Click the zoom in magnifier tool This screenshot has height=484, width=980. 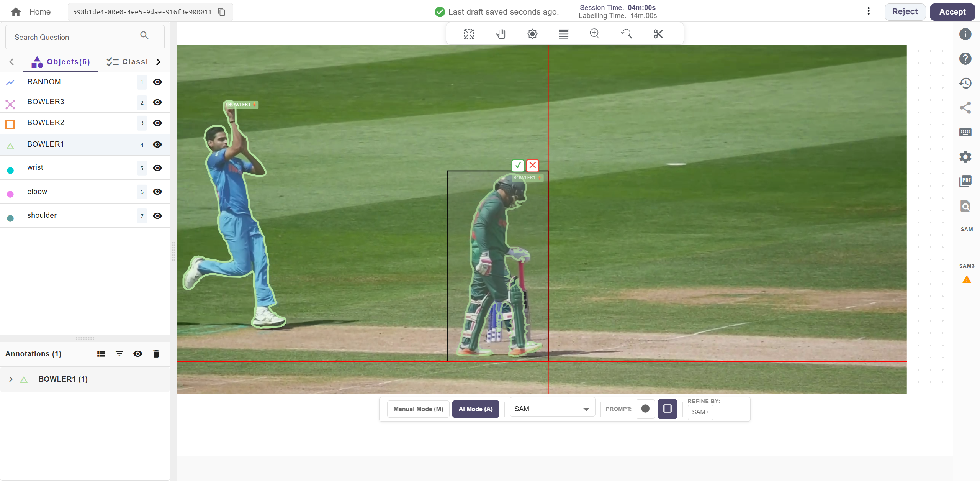pyautogui.click(x=594, y=34)
